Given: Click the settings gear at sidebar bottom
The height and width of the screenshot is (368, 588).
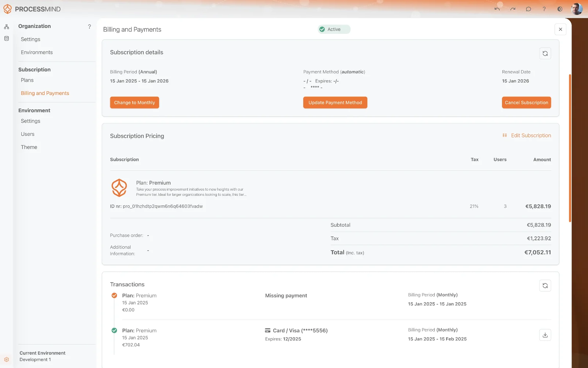Looking at the screenshot, I should point(7,360).
